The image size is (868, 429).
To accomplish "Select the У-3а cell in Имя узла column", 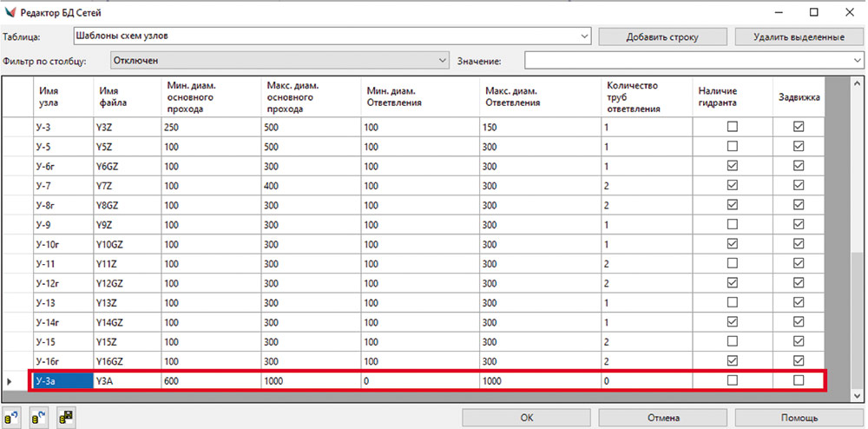I will coord(61,380).
